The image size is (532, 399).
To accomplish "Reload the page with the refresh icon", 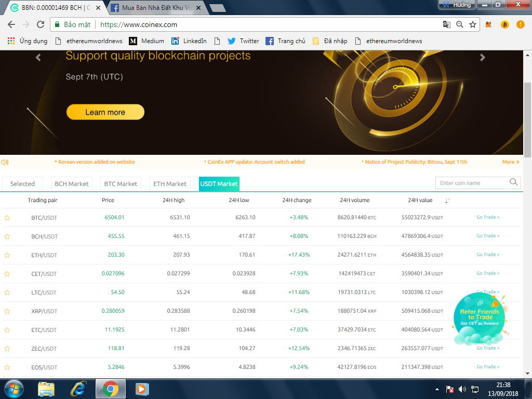I will (x=41, y=24).
